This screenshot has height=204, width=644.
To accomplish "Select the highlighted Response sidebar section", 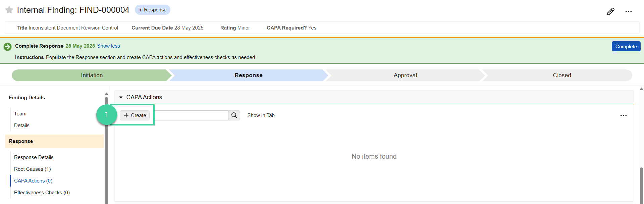I will coord(54,141).
